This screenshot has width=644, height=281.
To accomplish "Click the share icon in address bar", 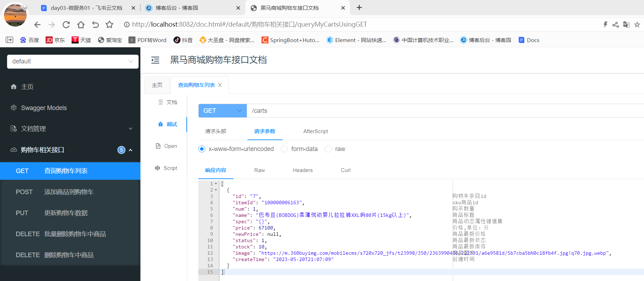I will click(616, 25).
